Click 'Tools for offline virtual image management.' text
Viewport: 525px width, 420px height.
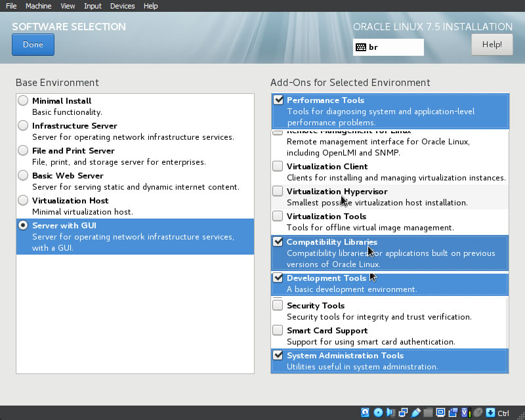370,228
